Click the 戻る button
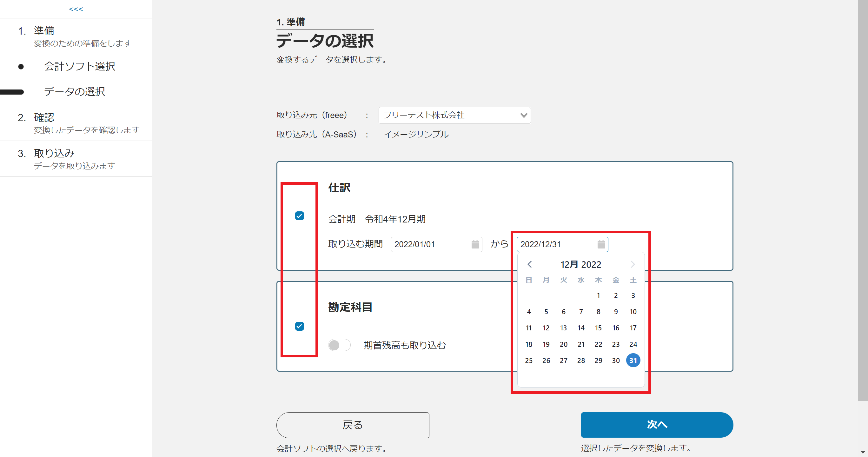Viewport: 868px width, 457px height. click(x=353, y=425)
